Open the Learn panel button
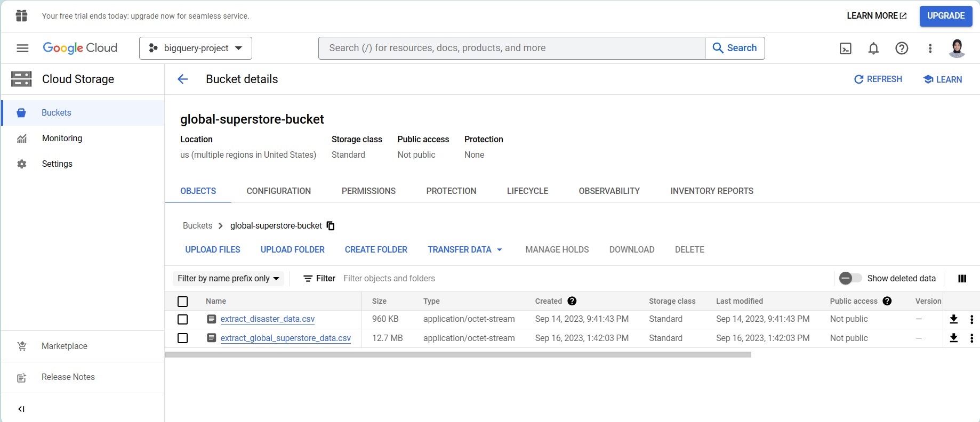The width and height of the screenshot is (980, 422). tap(943, 79)
